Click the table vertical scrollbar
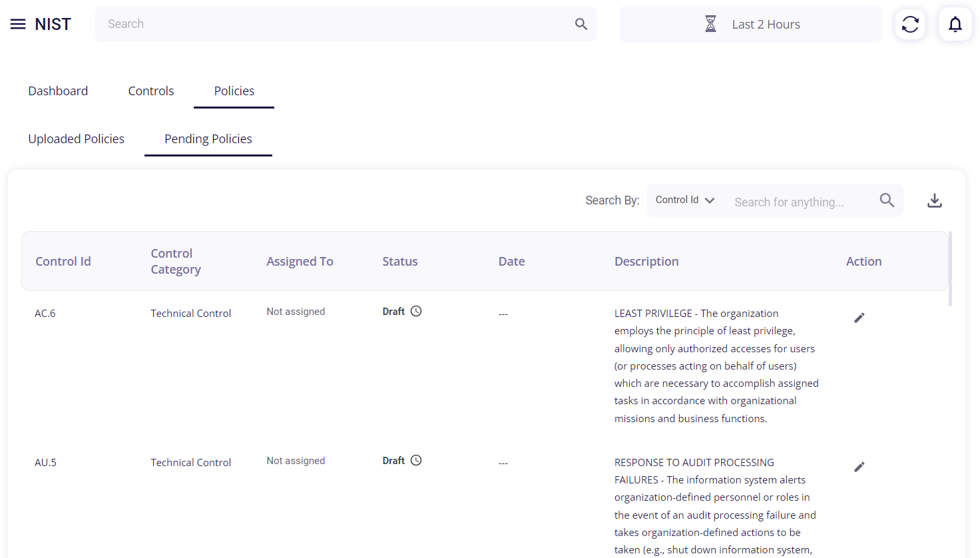Viewport: 980px width, 558px height. (951, 268)
